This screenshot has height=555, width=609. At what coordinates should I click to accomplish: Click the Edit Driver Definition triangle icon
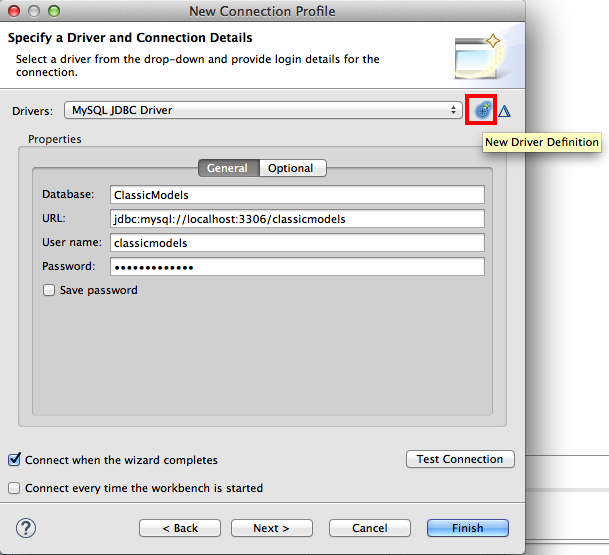tap(504, 111)
